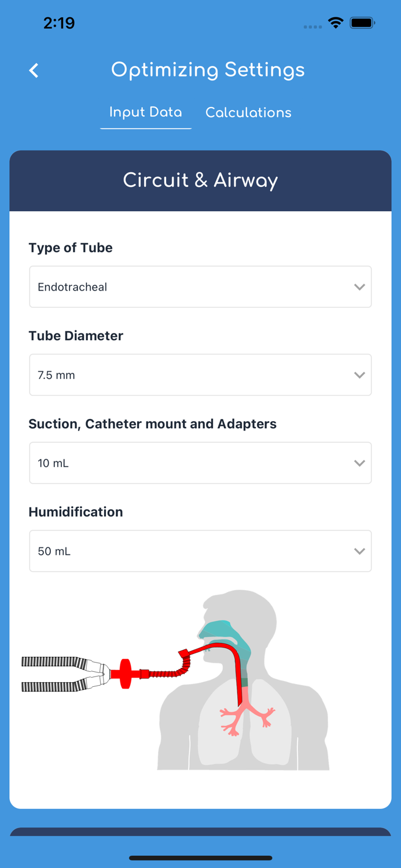Image resolution: width=401 pixels, height=868 pixels.
Task: Tap the back arrow icon
Action: 34,71
